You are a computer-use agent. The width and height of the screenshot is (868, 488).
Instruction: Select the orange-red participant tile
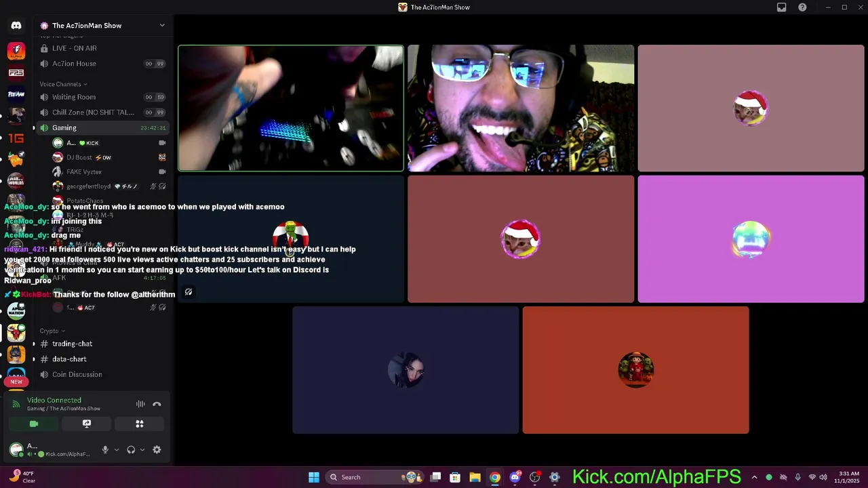click(x=635, y=370)
